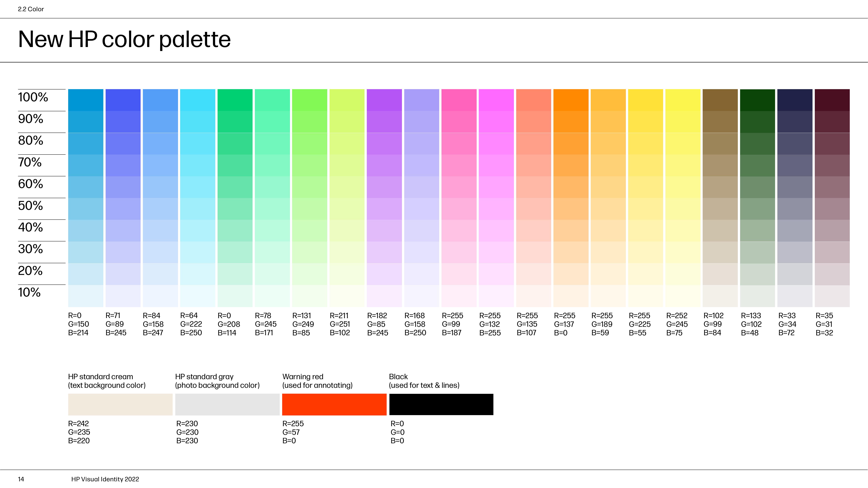Click '(photo background color)' caption line
Viewport: 868px width, 488px height.
[217, 385]
